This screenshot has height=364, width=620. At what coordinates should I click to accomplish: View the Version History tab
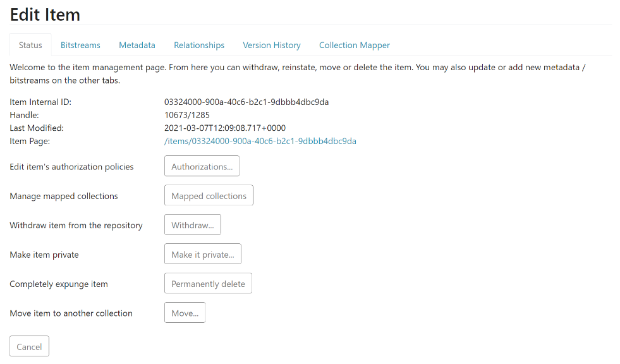272,45
